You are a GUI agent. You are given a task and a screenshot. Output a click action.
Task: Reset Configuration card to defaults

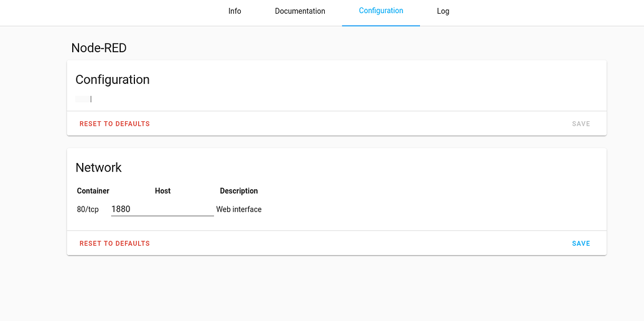click(x=114, y=124)
